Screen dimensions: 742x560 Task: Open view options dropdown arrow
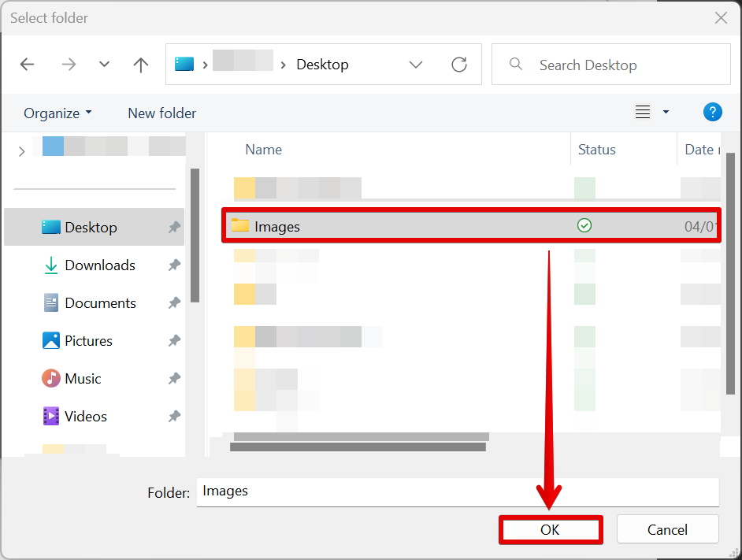tap(666, 112)
